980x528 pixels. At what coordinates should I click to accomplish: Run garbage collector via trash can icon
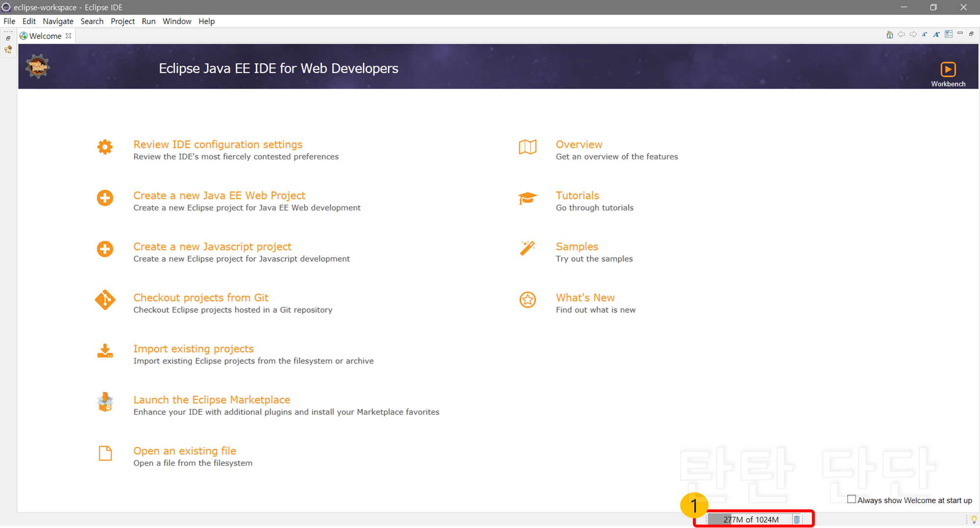797,520
